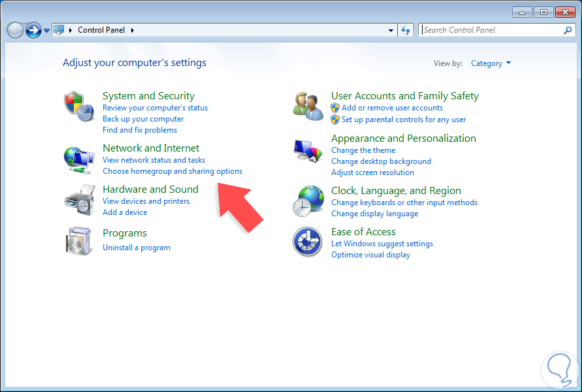Open Ease of Access heading link
Image resolution: width=582 pixels, height=392 pixels.
(x=363, y=232)
